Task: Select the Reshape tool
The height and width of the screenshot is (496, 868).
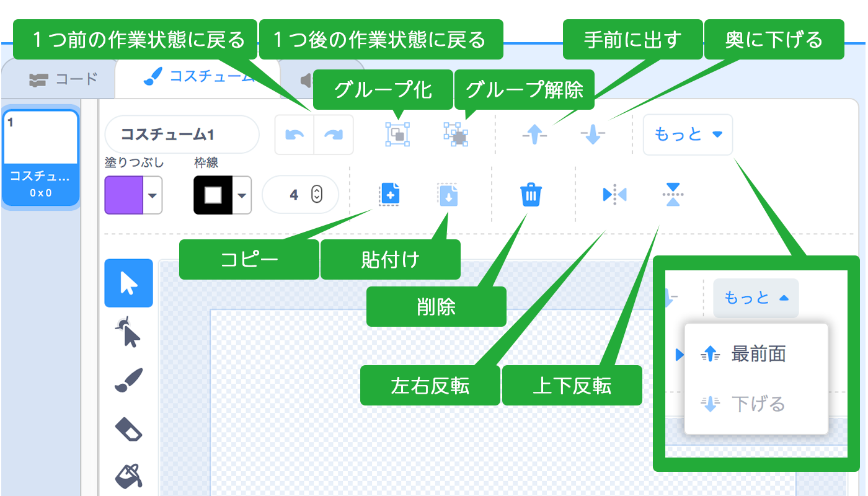Action: (128, 332)
